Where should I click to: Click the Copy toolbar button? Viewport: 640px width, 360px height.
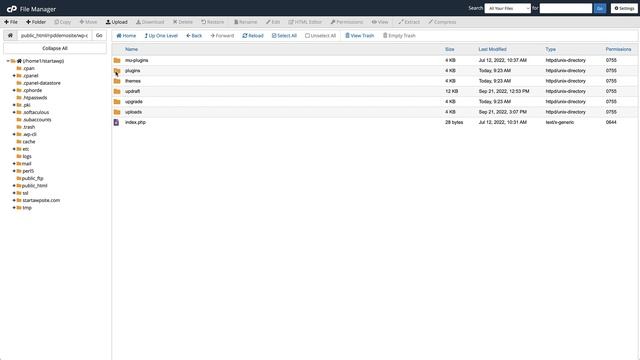click(x=63, y=22)
